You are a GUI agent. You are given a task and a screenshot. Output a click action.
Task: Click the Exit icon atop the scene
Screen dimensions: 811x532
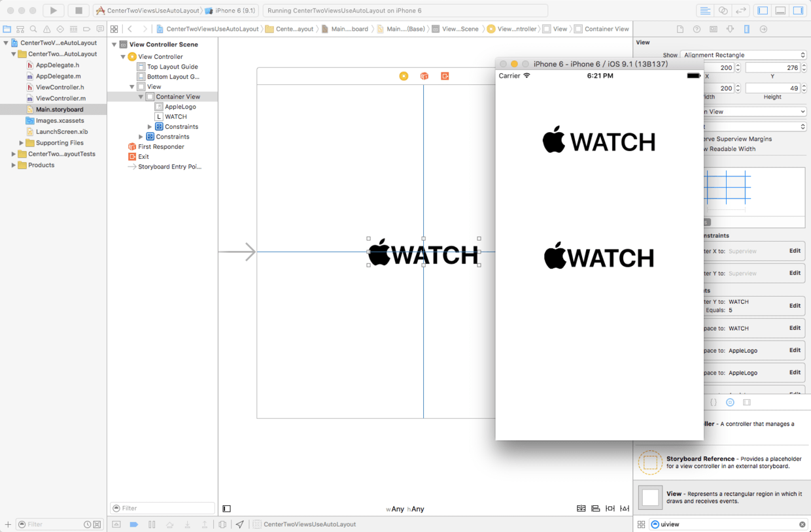coord(445,76)
